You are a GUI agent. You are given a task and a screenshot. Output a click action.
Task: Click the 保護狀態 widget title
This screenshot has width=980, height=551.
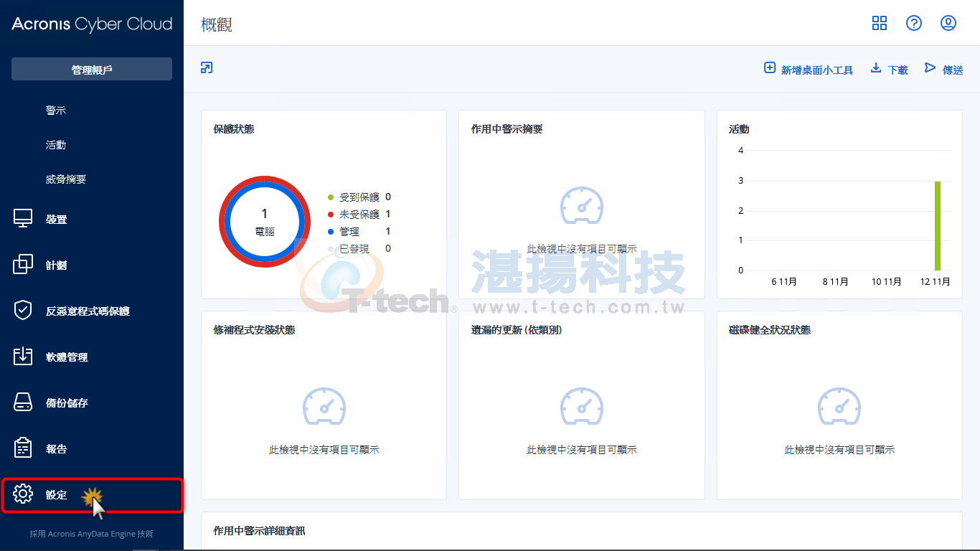234,129
